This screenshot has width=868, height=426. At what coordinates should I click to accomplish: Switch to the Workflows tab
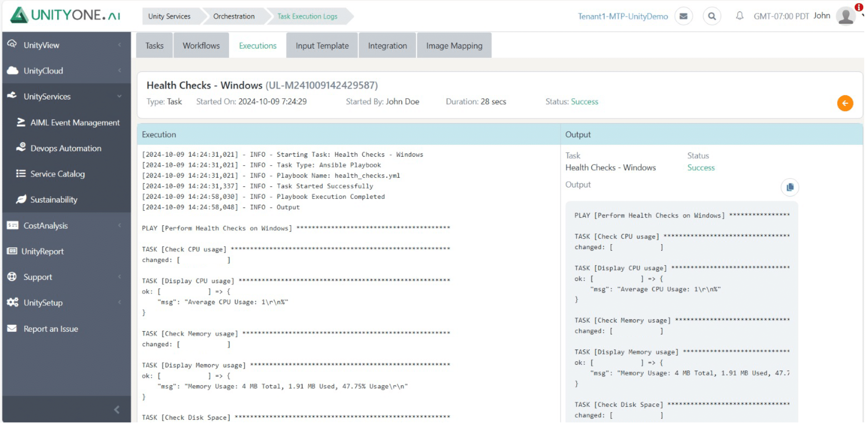(x=201, y=45)
